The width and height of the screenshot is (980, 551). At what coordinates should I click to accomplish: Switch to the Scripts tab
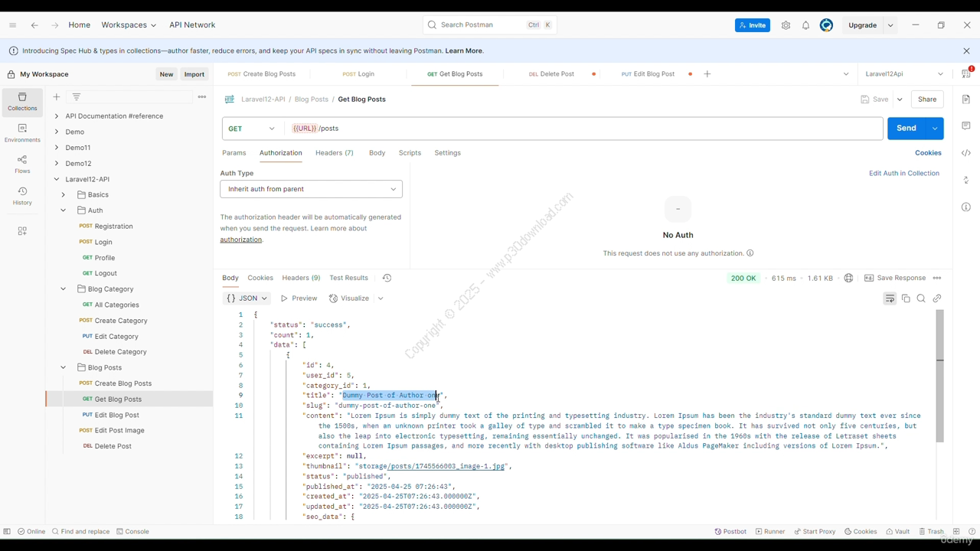[410, 153]
